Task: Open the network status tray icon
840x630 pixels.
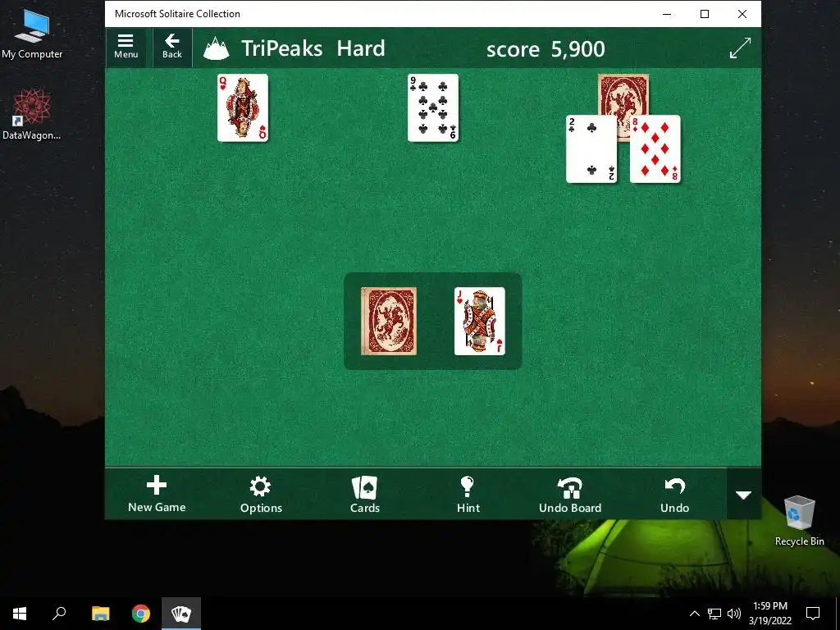Action: click(714, 614)
